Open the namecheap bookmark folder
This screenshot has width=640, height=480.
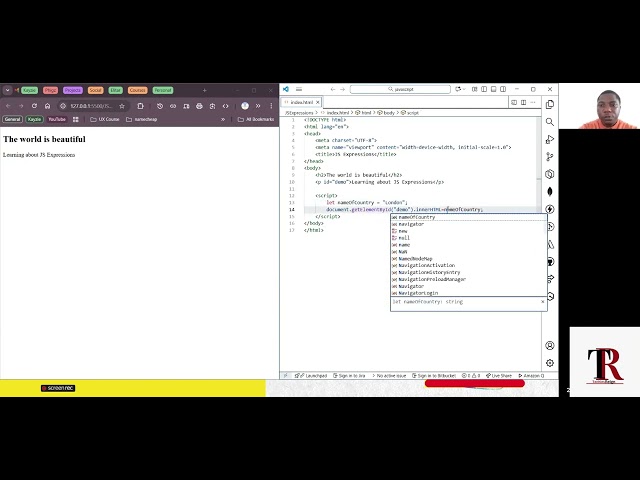coord(142,120)
